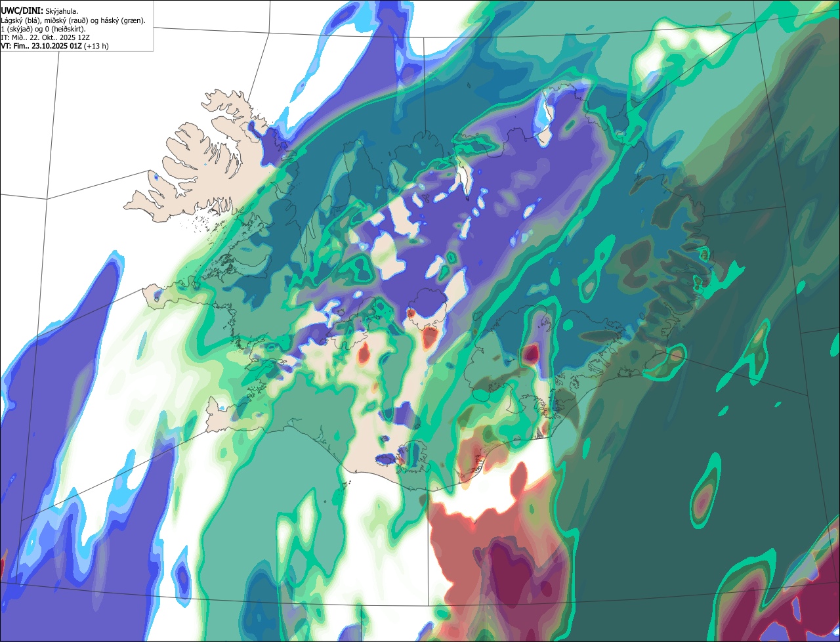Click the 'UWC/DINI: Skýjahula.' title line
The height and width of the screenshot is (642, 840).
coord(38,11)
